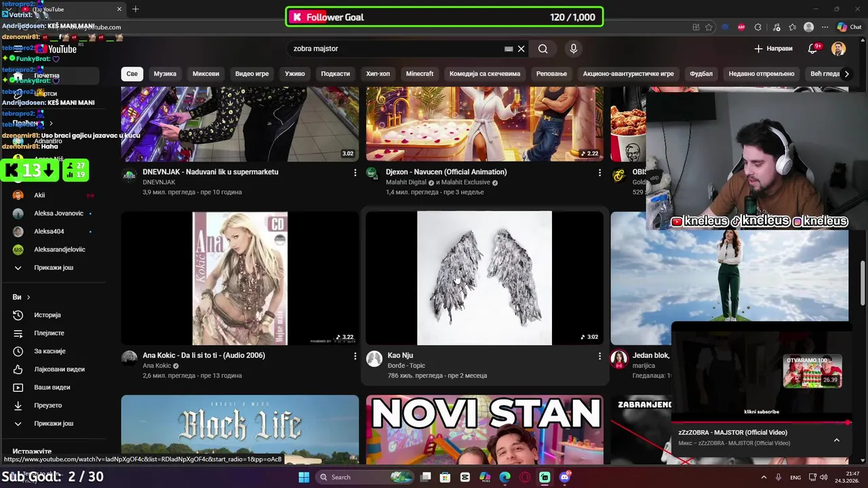Select the Видео игре filter chip
868x488 pixels.
pyautogui.click(x=252, y=74)
